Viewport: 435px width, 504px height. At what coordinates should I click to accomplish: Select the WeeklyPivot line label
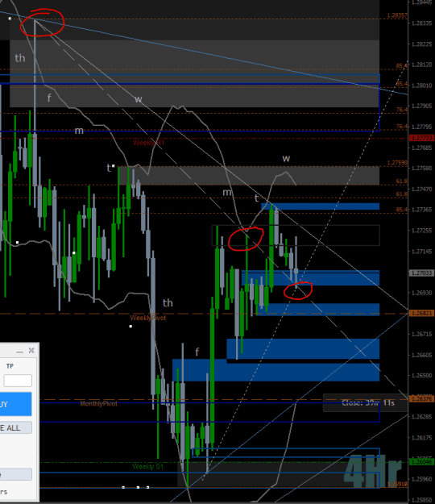pos(148,318)
